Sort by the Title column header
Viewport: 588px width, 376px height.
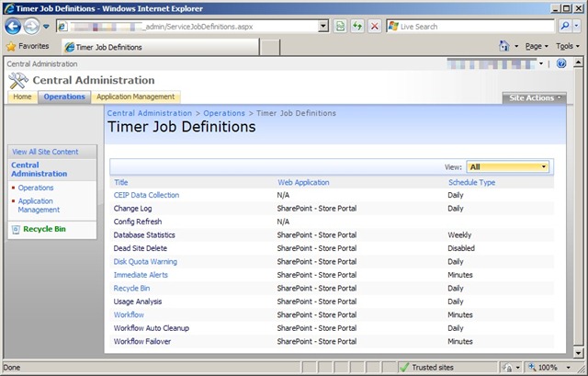[x=120, y=182]
